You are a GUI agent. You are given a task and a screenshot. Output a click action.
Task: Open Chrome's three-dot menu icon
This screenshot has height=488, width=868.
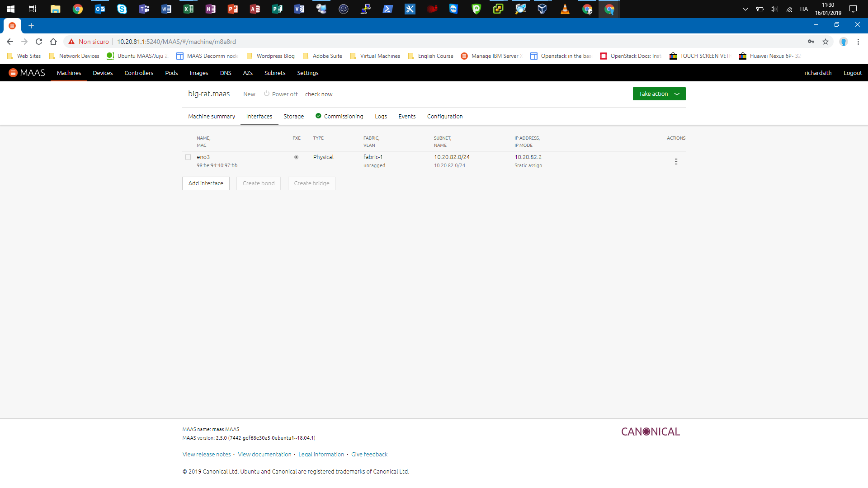pos(858,42)
